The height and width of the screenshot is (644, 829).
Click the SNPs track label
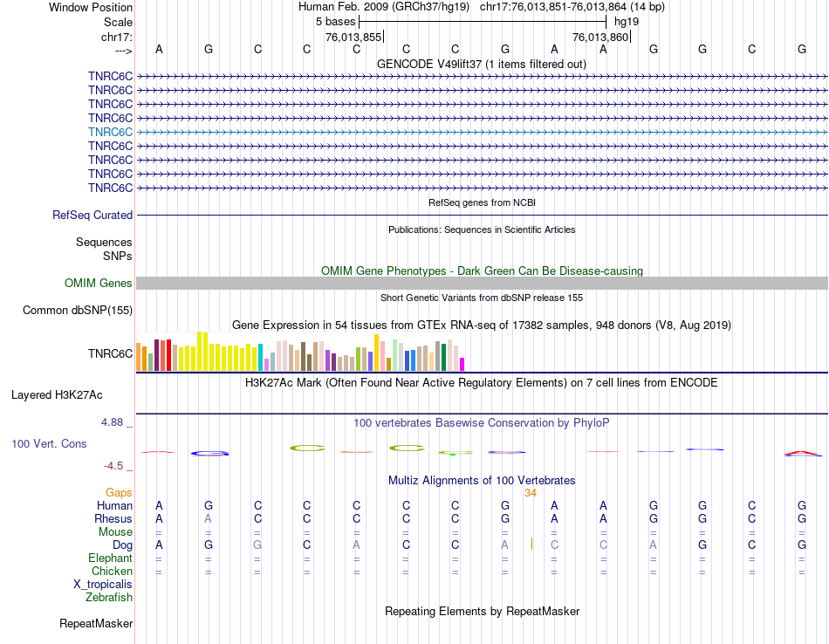[118, 256]
